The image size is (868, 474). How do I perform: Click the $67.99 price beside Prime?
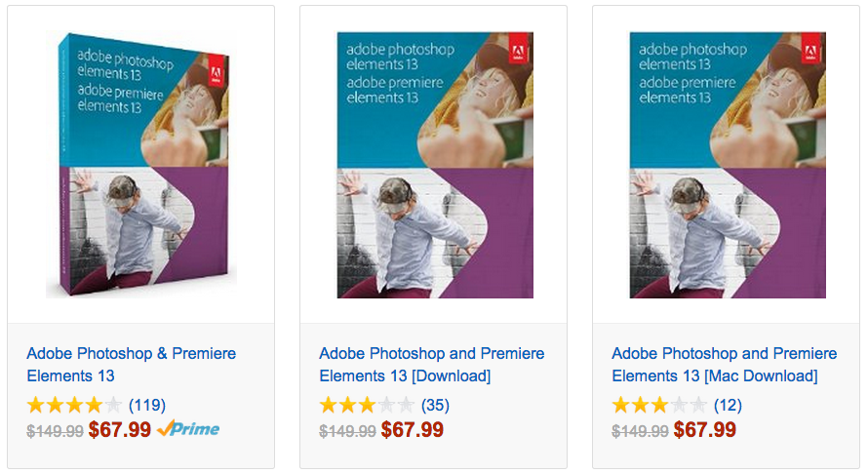click(x=120, y=429)
